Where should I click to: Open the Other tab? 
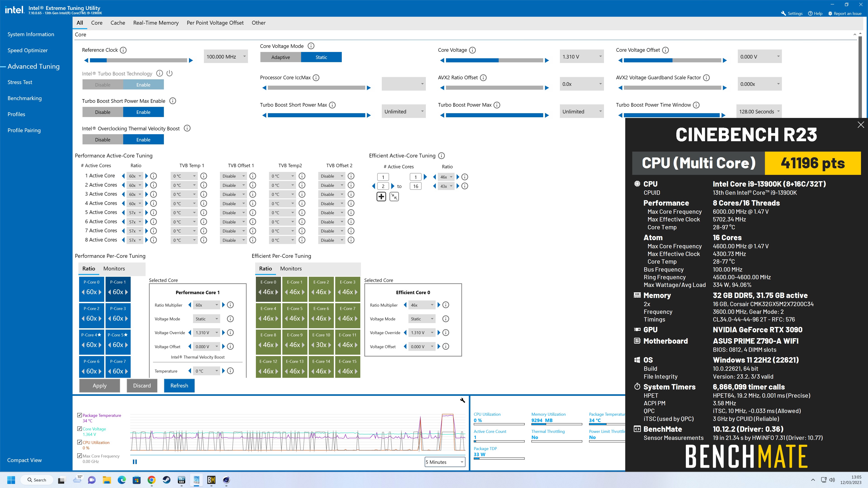pos(258,23)
